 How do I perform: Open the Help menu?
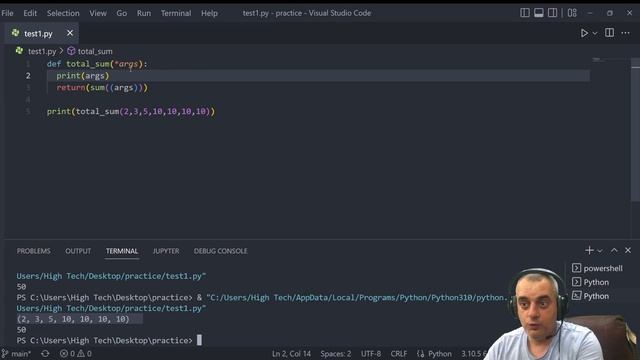coord(209,13)
